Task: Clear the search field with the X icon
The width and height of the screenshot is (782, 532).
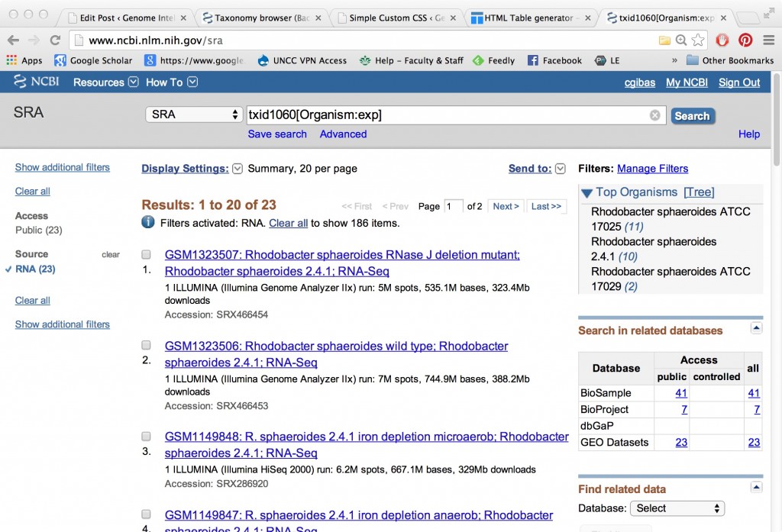Action: point(654,115)
